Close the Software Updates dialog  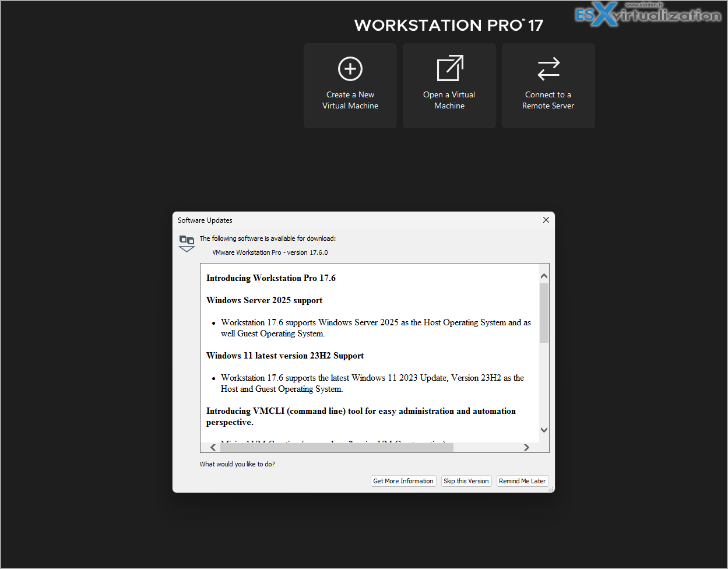tap(546, 220)
